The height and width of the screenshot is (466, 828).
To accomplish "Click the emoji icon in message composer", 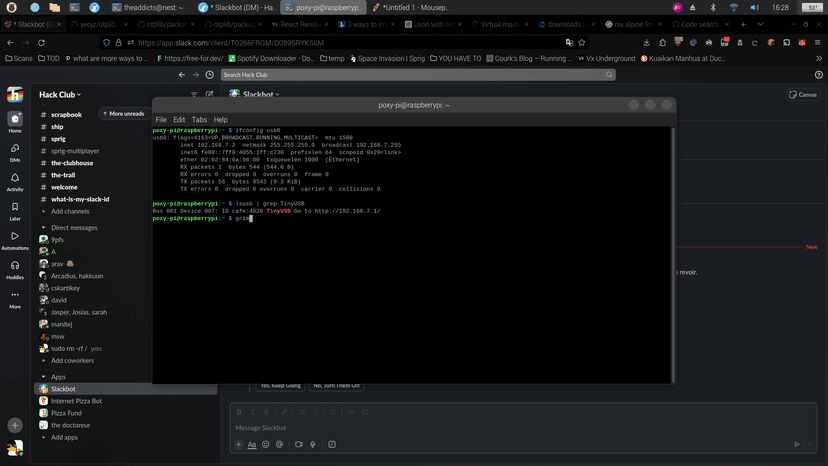I will pyautogui.click(x=268, y=444).
